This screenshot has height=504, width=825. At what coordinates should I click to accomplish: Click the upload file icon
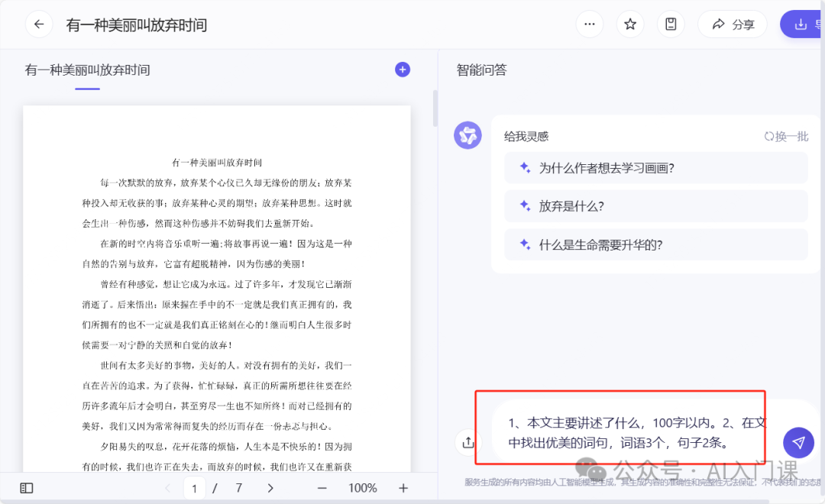pos(467,442)
